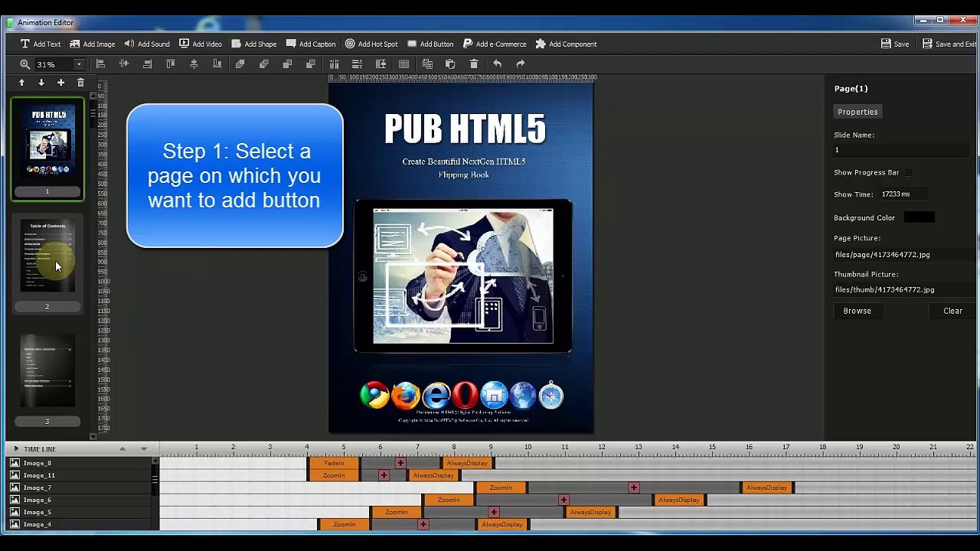Click the Add Image tool
980x551 pixels.
pyautogui.click(x=92, y=44)
